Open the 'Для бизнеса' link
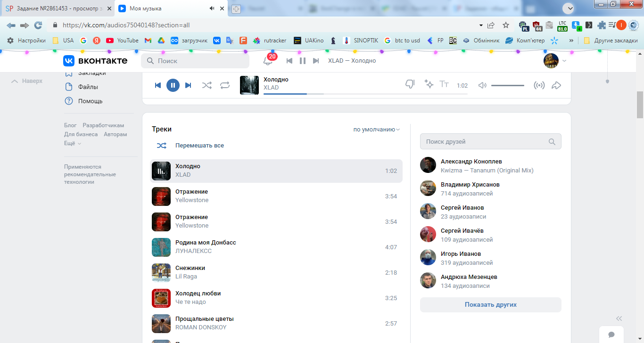This screenshot has width=644, height=343. pyautogui.click(x=81, y=134)
